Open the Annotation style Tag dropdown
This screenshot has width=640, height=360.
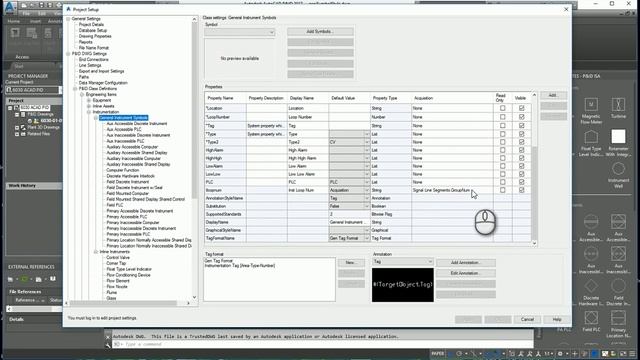pyautogui.click(x=402, y=262)
